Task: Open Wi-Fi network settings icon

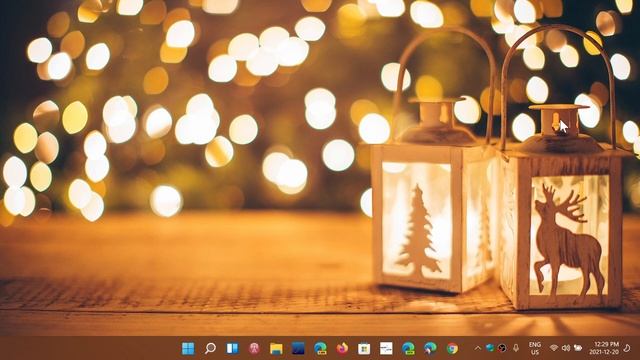Action: [554, 348]
